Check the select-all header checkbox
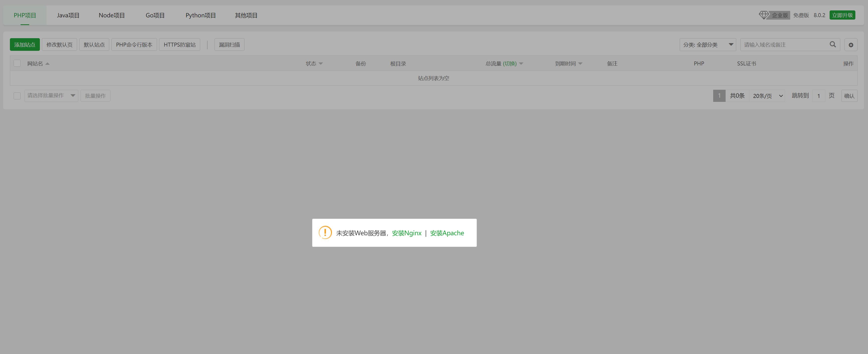Viewport: 868px width, 354px height. (x=17, y=63)
